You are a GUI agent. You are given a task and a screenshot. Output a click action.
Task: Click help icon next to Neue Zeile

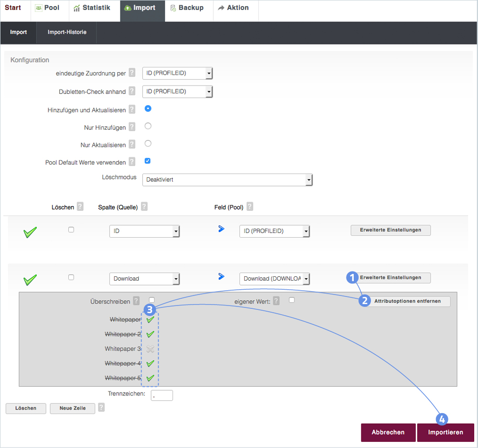(101, 407)
